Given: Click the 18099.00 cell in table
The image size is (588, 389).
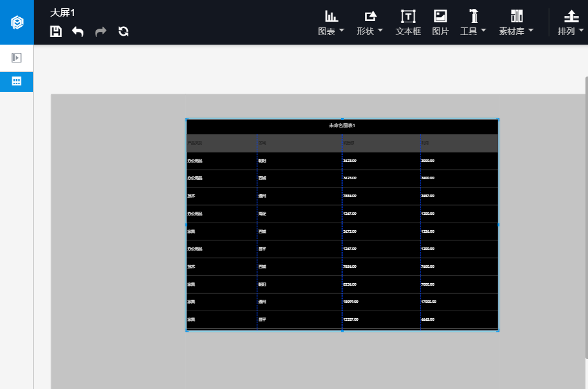Looking at the screenshot, I should [x=351, y=302].
